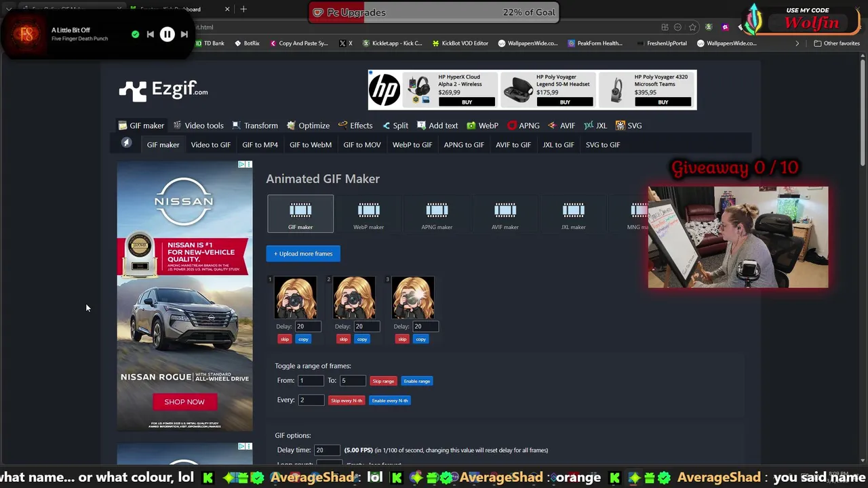Copy frame 2

[x=362, y=339]
